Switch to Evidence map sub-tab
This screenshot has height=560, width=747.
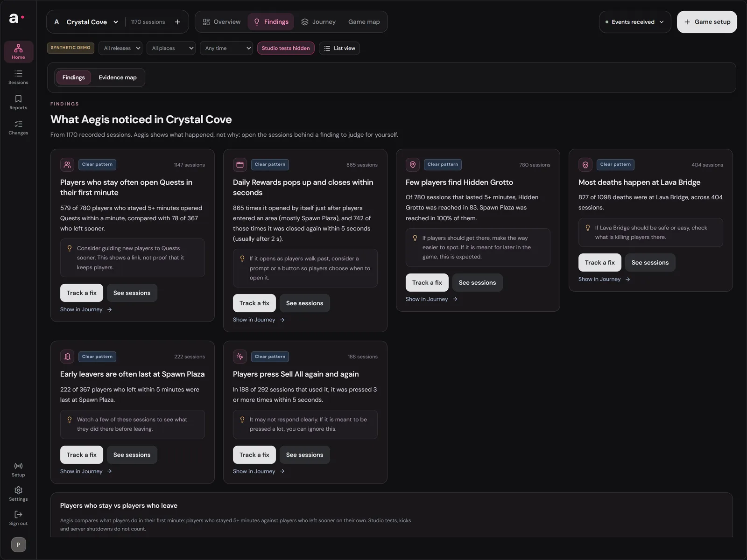pyautogui.click(x=118, y=77)
